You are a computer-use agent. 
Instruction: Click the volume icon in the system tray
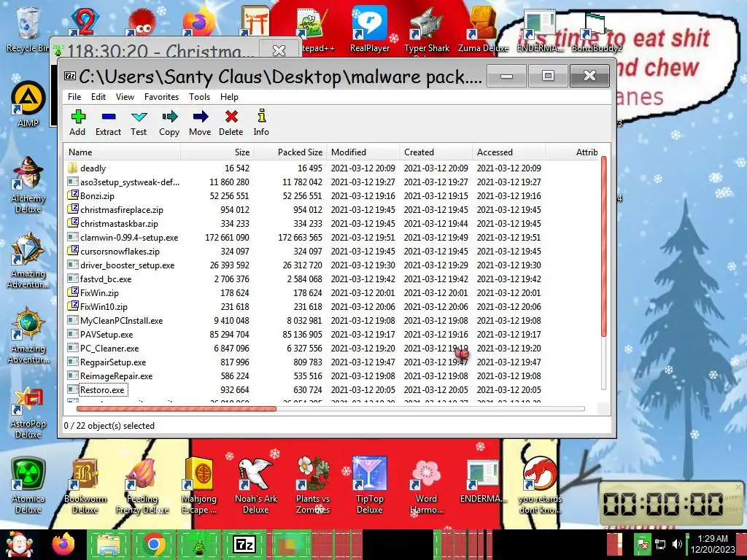click(676, 544)
